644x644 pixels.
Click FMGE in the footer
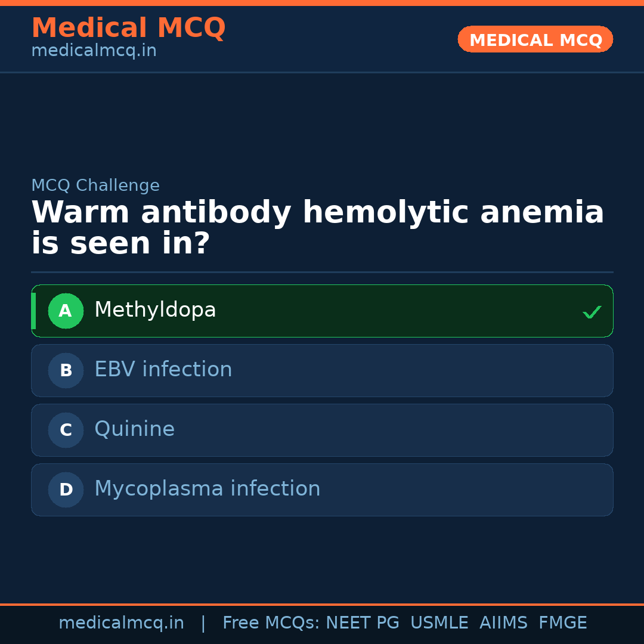tap(562, 623)
